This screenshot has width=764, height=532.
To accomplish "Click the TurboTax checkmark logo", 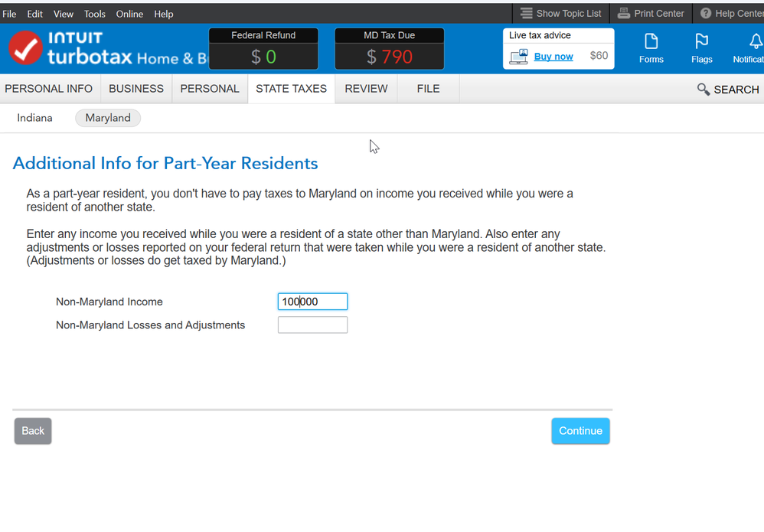I will point(26,49).
